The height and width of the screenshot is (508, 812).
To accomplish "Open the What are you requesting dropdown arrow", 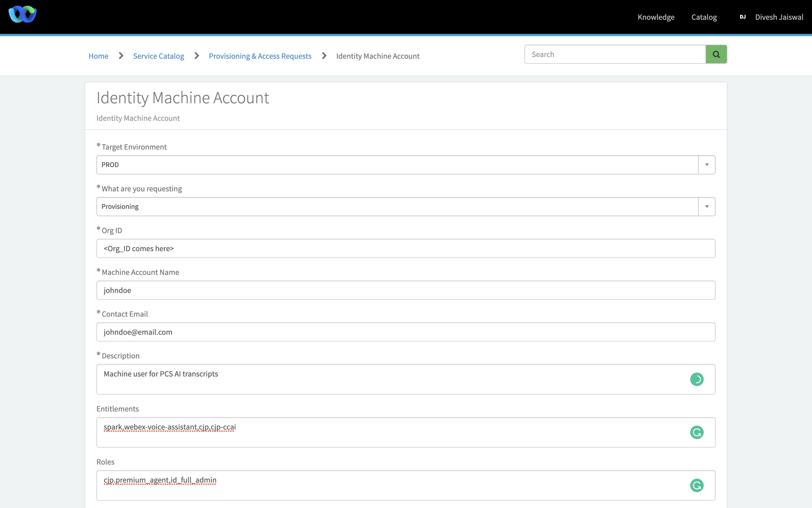I will click(707, 206).
